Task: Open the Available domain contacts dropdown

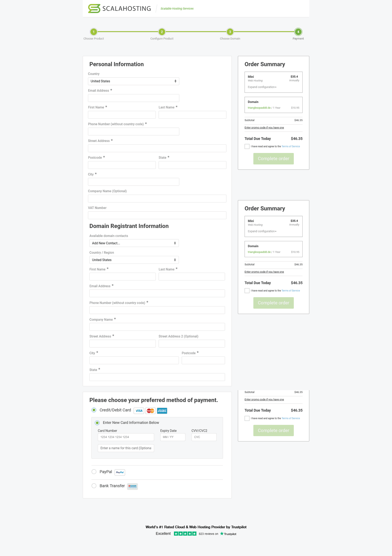Action: tap(134, 243)
